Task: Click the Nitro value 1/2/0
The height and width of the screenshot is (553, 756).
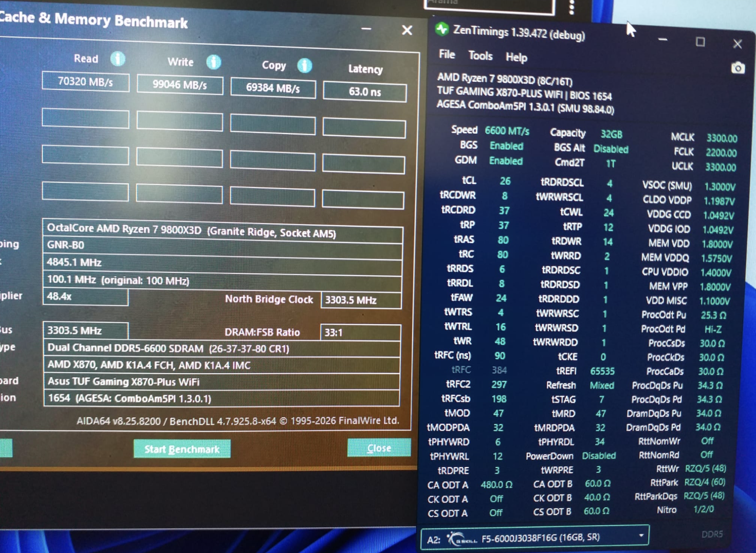Action: 704,509
